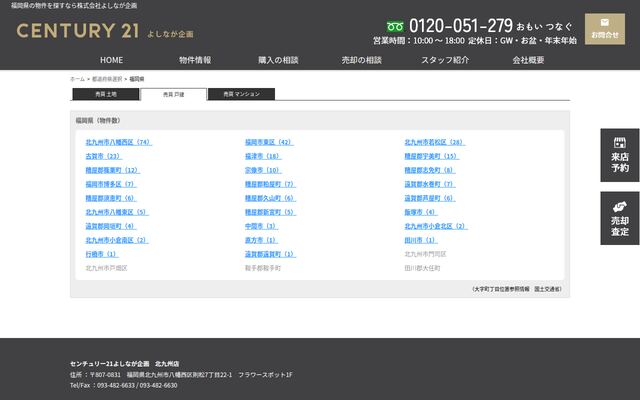The height and width of the screenshot is (400, 640).
Task: Click the 0120-051-279 phone number
Action: click(x=461, y=26)
